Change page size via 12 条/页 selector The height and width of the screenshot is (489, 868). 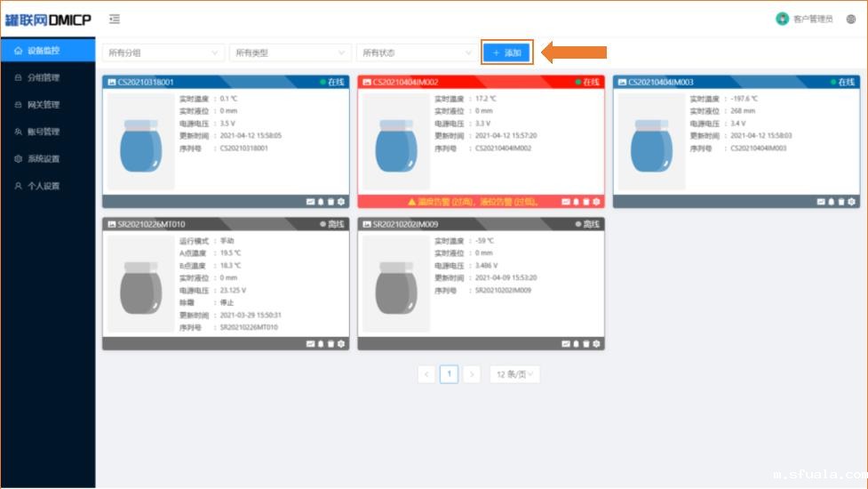[x=514, y=374]
